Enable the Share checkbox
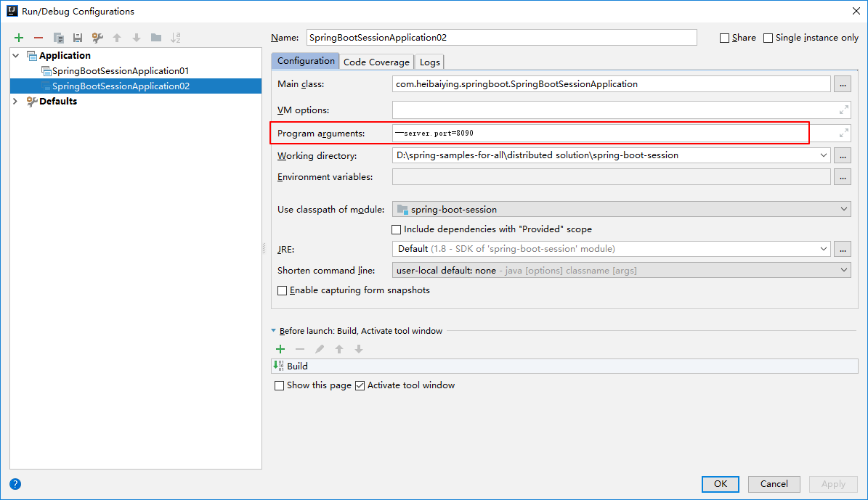 click(724, 38)
